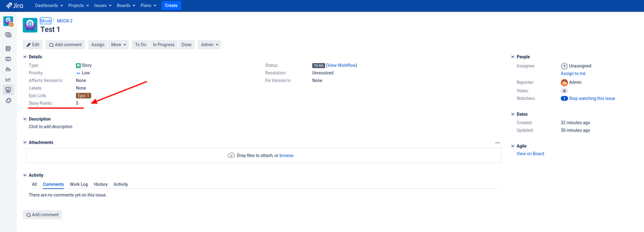The width and height of the screenshot is (644, 232).
Task: Click the TO DO status lozenge
Action: [318, 65]
